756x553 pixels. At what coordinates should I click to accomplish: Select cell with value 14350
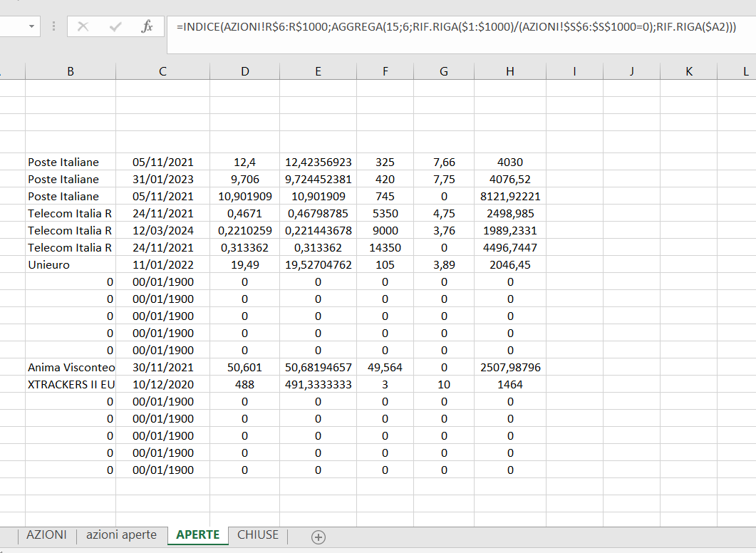(x=385, y=248)
